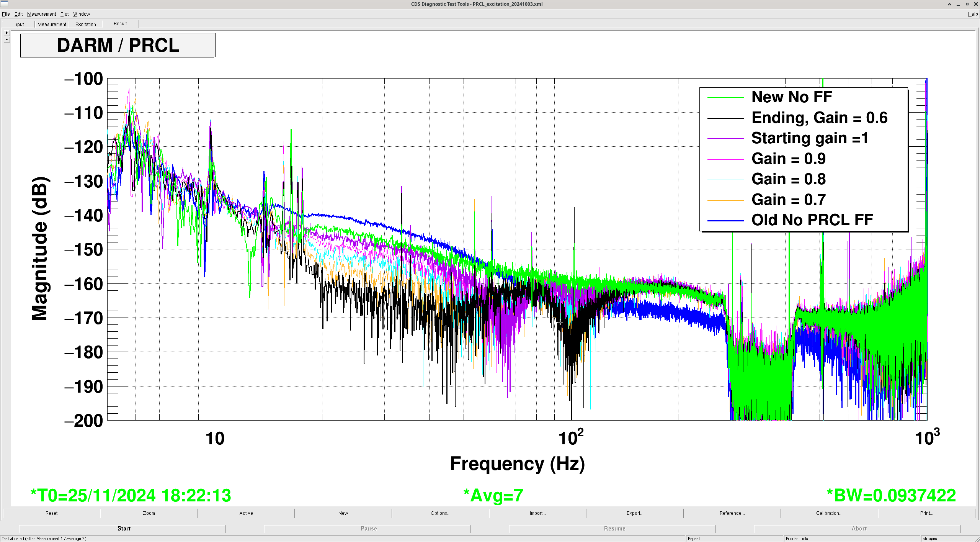This screenshot has width=980, height=542.
Task: Open the Edit menu
Action: 18,14
